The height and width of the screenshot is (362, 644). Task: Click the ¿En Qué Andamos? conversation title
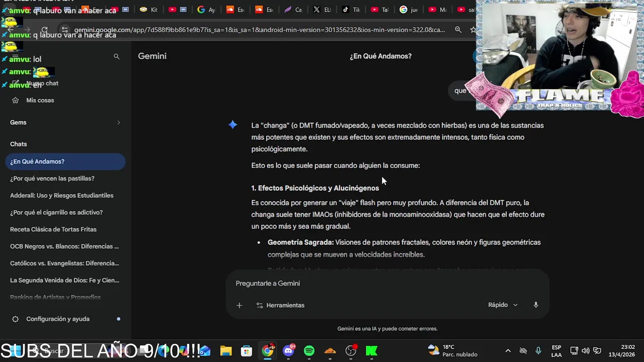(x=380, y=56)
